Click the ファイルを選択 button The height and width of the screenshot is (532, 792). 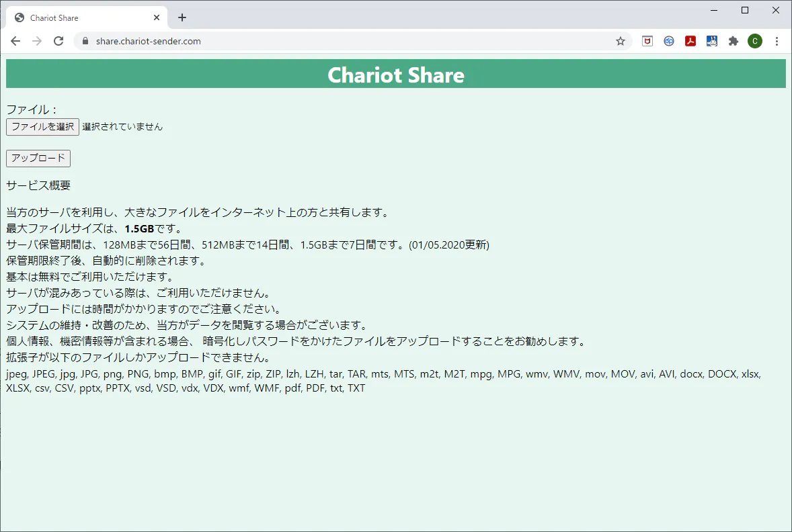click(x=42, y=126)
